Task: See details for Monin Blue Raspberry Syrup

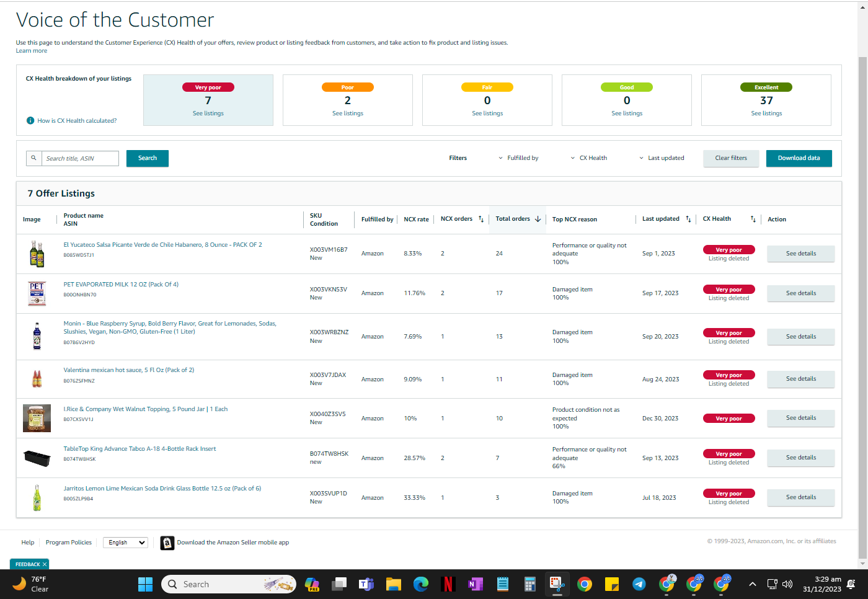Action: click(801, 337)
